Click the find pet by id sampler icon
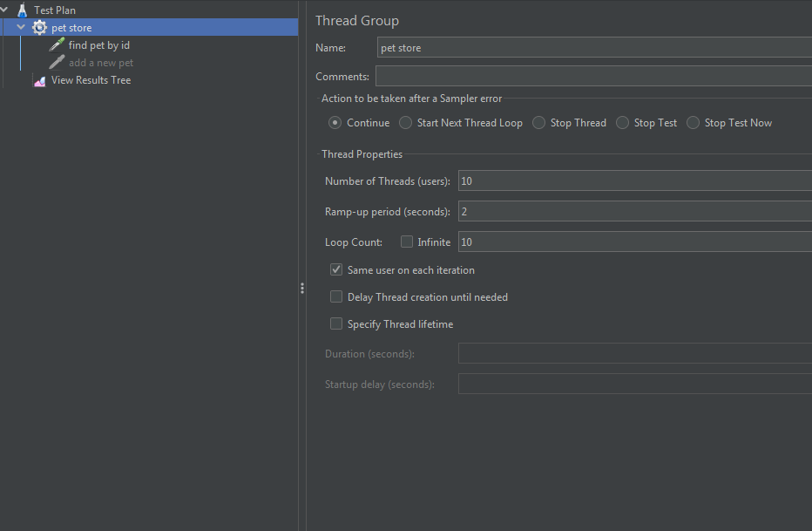The width and height of the screenshot is (812, 531). [x=57, y=45]
